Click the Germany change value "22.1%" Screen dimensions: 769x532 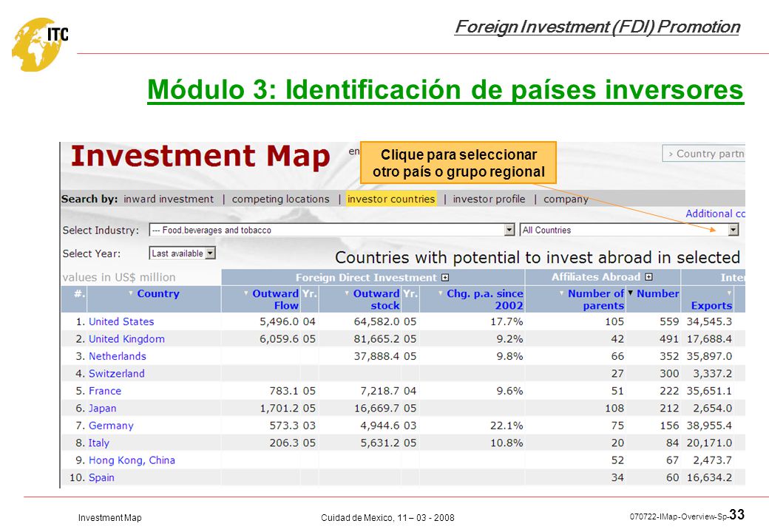pyautogui.click(x=507, y=426)
